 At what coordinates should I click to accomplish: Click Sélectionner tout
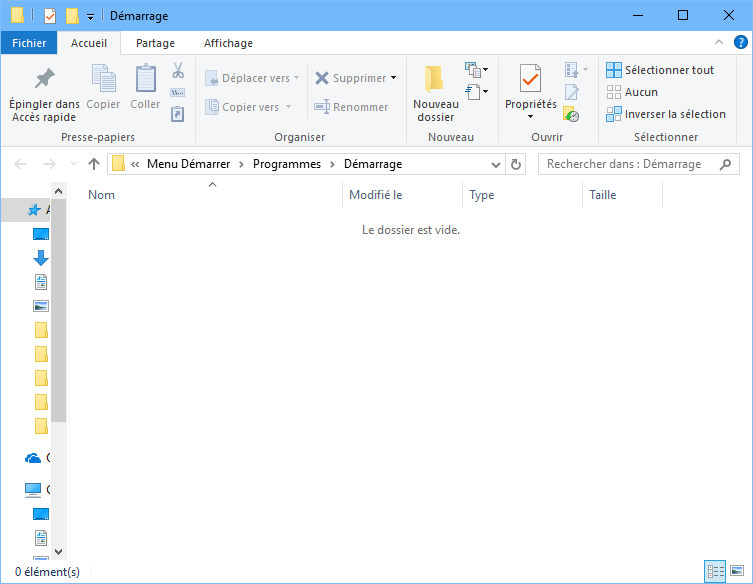coord(660,70)
